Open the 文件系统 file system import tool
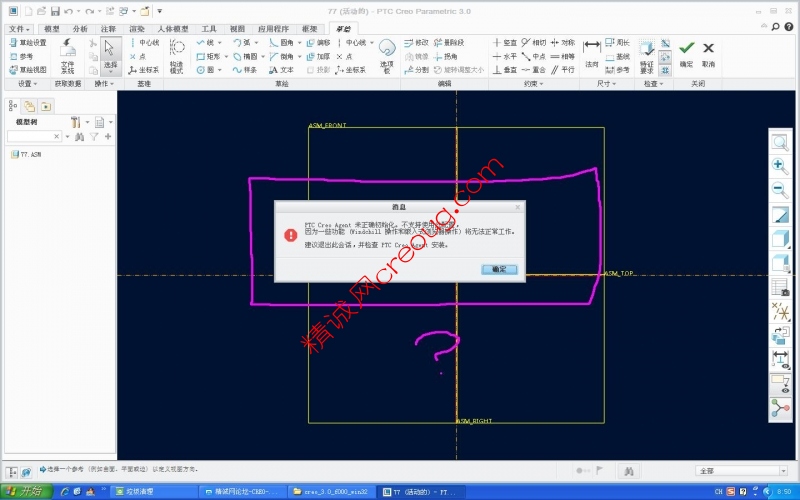This screenshot has height=500, width=800. click(67, 56)
